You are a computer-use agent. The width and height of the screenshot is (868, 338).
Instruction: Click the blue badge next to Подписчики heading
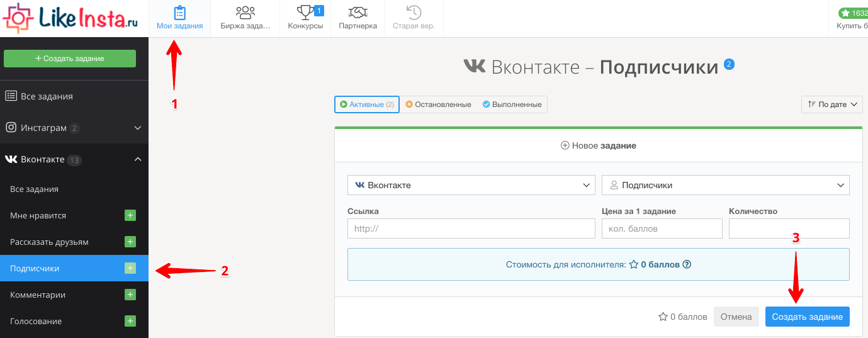[730, 64]
